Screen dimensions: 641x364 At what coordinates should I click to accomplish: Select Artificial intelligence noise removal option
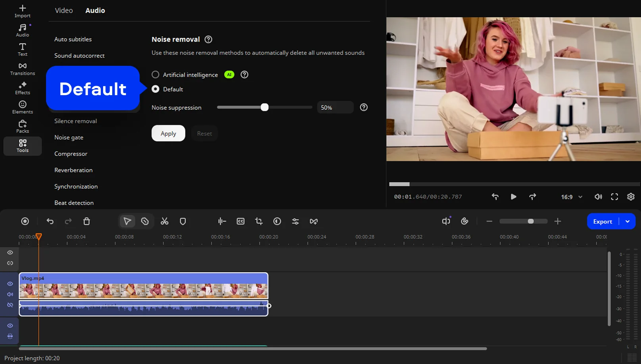(x=155, y=75)
